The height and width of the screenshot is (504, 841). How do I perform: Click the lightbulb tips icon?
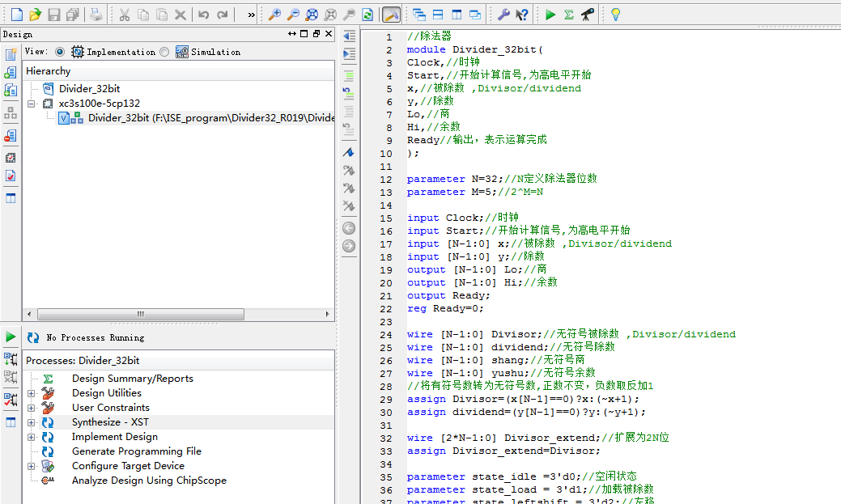click(615, 15)
